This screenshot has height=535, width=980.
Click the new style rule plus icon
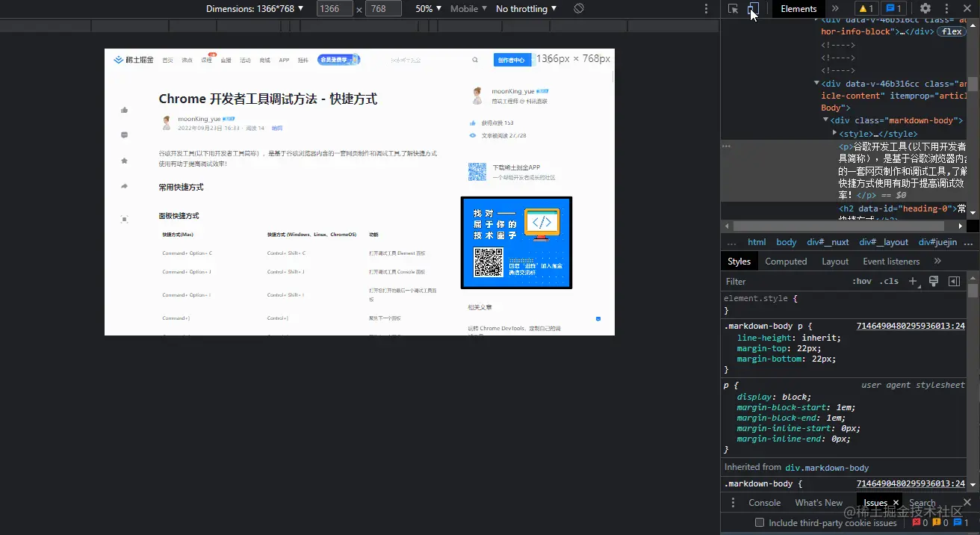(x=912, y=282)
